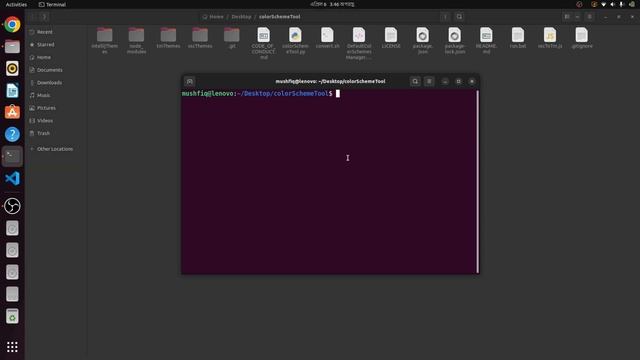
Task: Show Applications grid at dock bottom
Action: tap(12, 347)
